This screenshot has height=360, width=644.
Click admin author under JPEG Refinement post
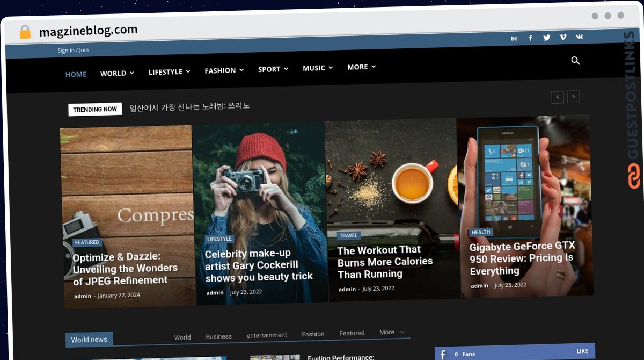click(x=83, y=296)
